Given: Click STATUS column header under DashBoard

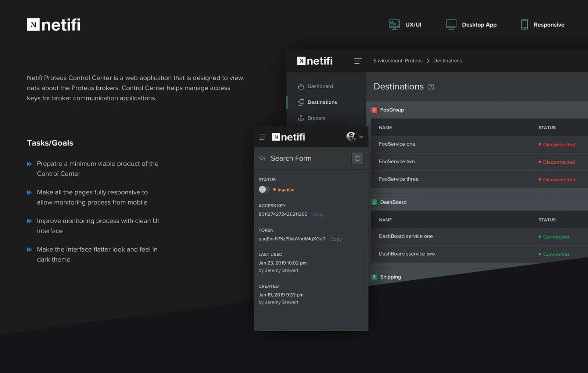Looking at the screenshot, I should pyautogui.click(x=547, y=220).
